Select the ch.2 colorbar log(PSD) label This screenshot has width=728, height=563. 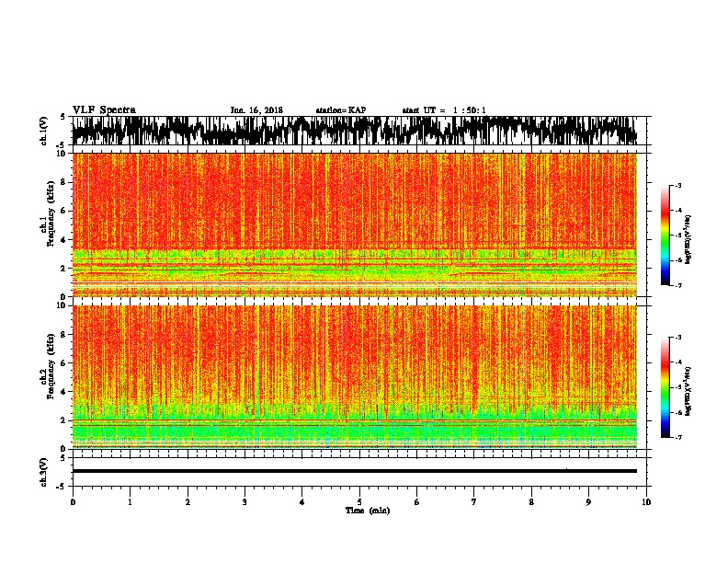688,391
